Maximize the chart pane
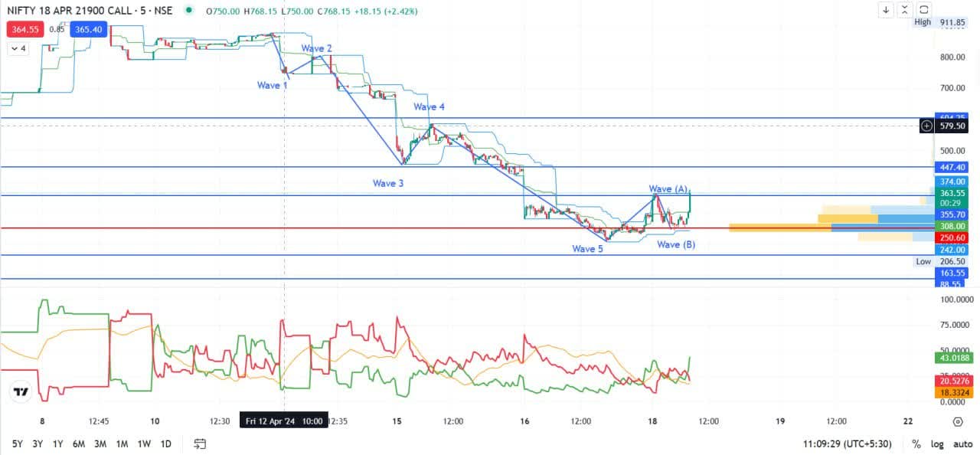 924,10
